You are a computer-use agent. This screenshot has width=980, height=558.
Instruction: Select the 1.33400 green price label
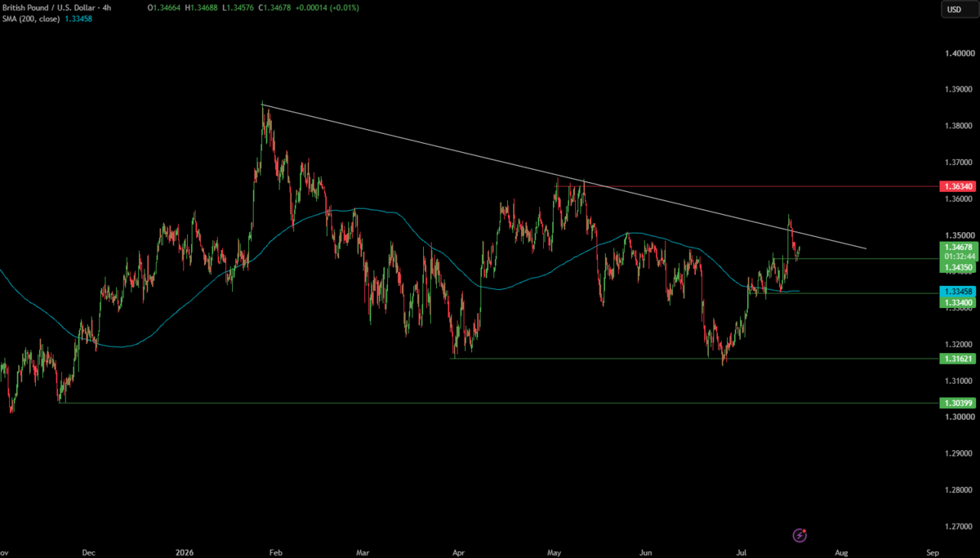tap(957, 302)
